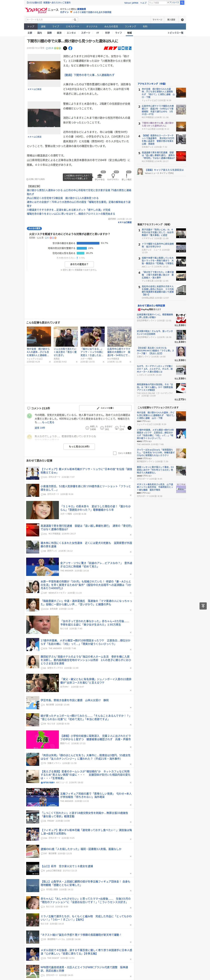The height and width of the screenshot is (980, 210).
Task: Open second article photo of burned temple
Action: 44,118
